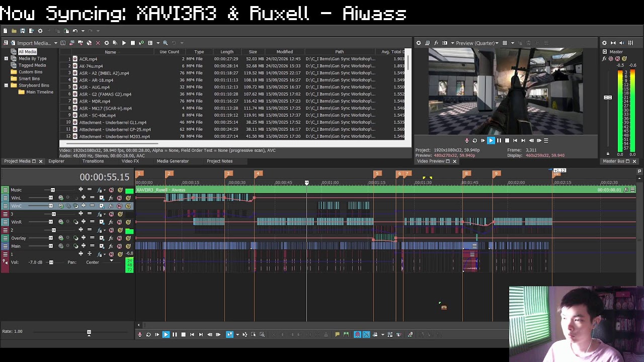644x362 pixels.
Task: Open video preview project properties gear
Action: 418,43
